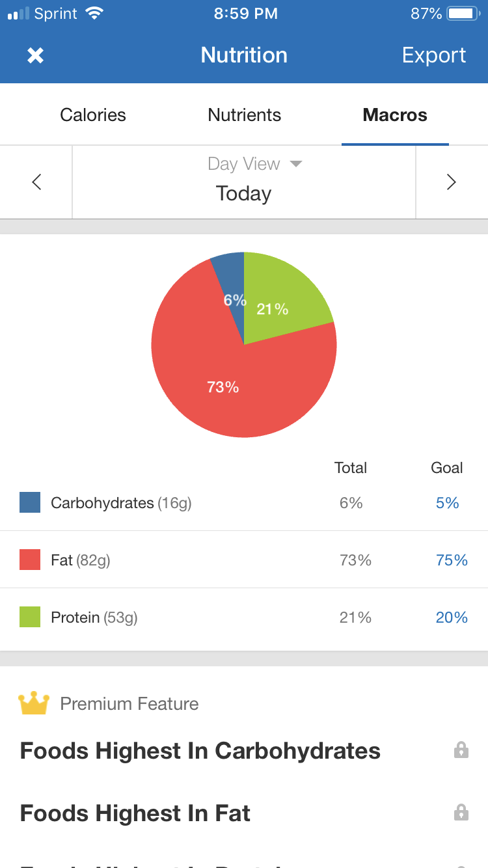Tap the Wi-Fi icon in status bar

(x=95, y=13)
